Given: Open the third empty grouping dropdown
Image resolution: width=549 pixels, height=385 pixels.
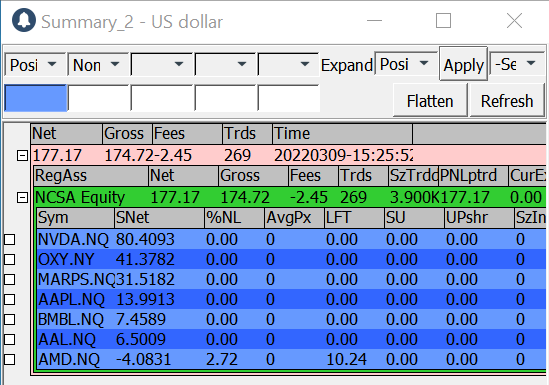Looking at the screenshot, I should point(162,65).
